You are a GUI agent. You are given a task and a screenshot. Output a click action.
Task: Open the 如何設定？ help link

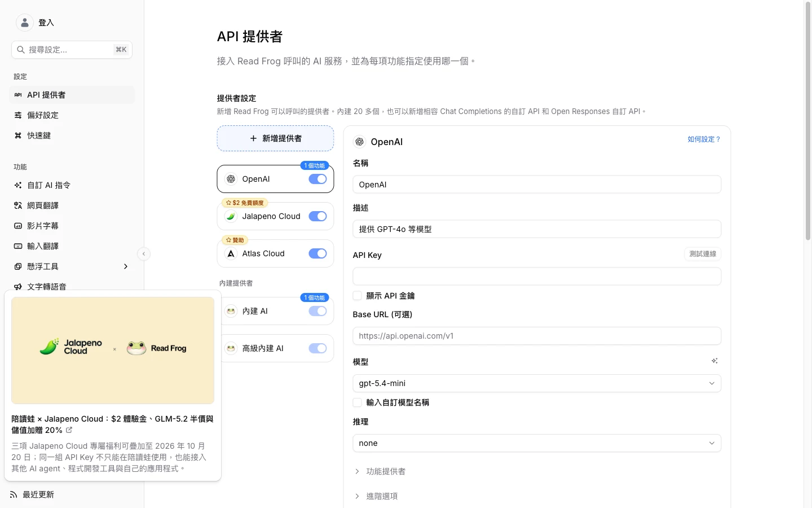(704, 139)
